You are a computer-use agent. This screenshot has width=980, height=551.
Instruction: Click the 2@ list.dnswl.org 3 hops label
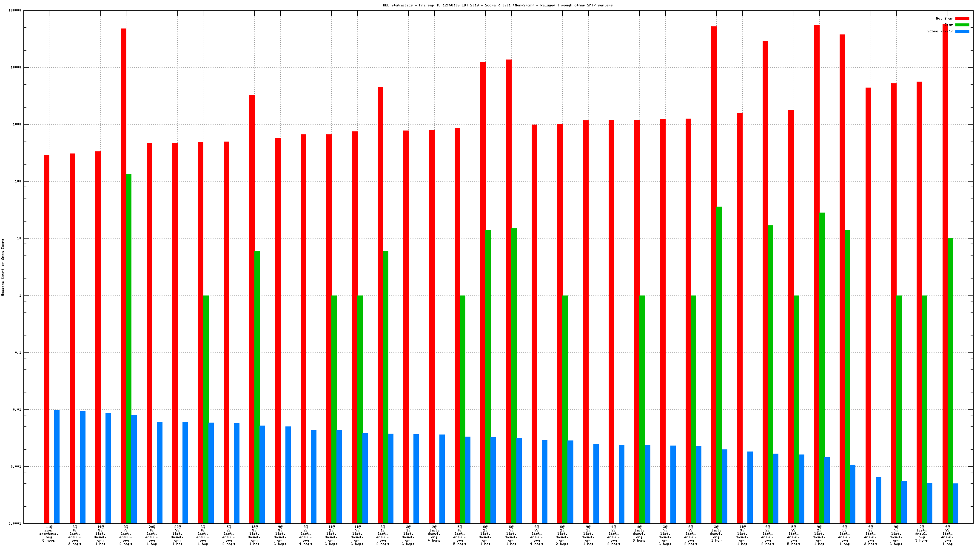click(x=921, y=534)
